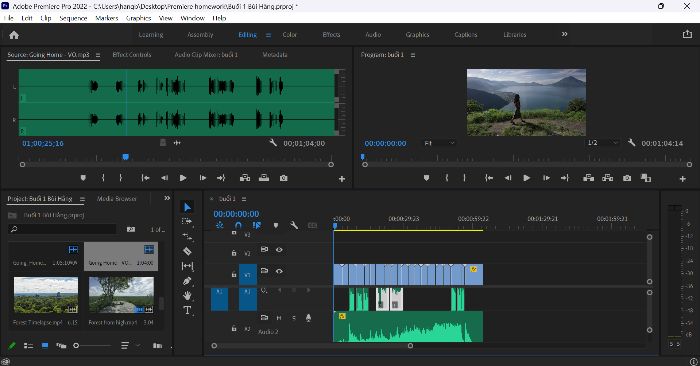This screenshot has width=700, height=366.
Task: Click the Home icon
Action: pos(14,35)
